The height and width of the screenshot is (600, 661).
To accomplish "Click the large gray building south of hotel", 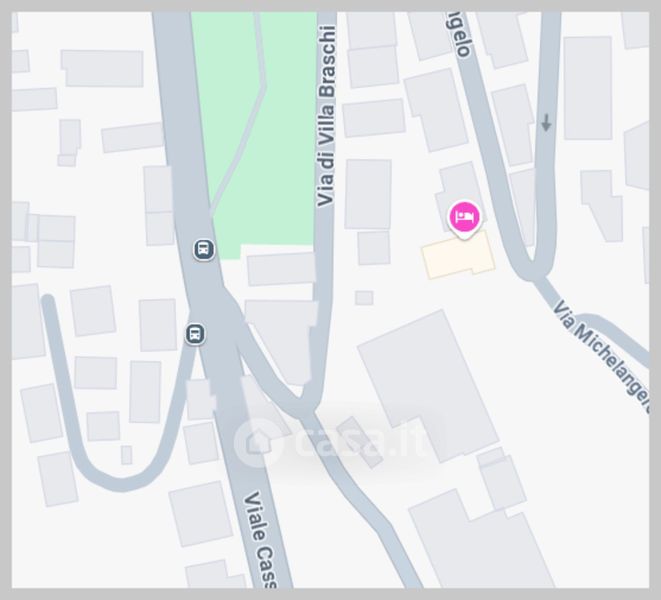I will click(428, 386).
